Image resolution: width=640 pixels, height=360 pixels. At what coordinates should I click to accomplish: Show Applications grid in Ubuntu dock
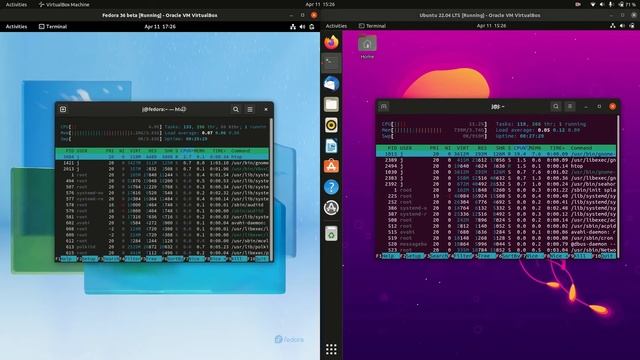[x=331, y=349]
